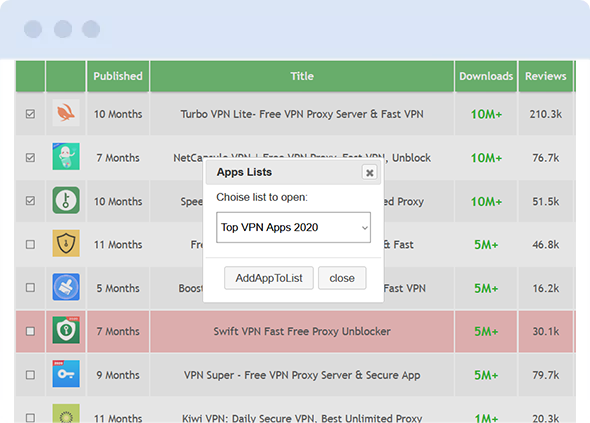Check the checkbox in the 16.2k reviews row
590x423 pixels.
(30, 288)
